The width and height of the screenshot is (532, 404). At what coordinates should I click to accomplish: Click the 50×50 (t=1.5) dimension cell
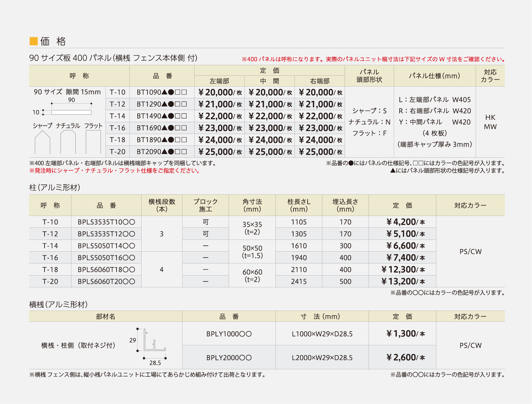(252, 252)
